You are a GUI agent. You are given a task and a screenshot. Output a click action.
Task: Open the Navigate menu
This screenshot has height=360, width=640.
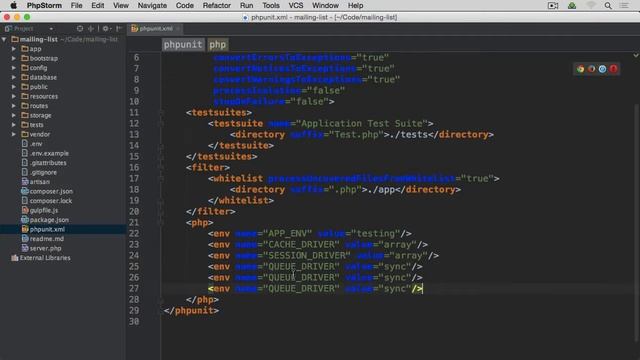[152, 6]
